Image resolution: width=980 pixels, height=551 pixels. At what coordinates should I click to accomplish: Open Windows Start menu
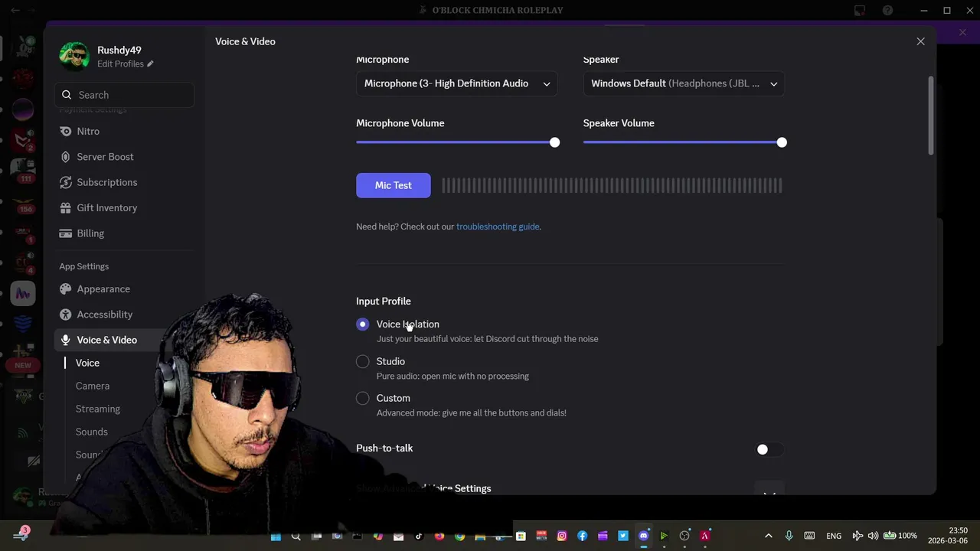[276, 536]
